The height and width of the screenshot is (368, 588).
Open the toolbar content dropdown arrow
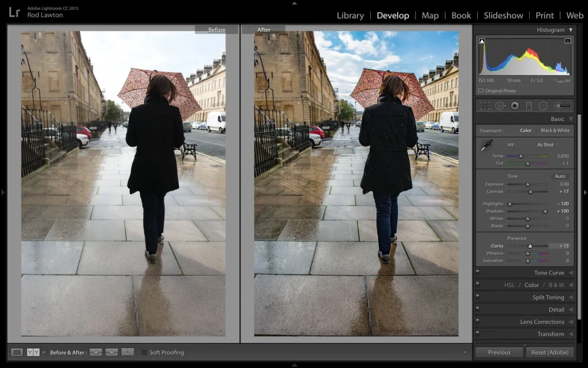coord(465,352)
